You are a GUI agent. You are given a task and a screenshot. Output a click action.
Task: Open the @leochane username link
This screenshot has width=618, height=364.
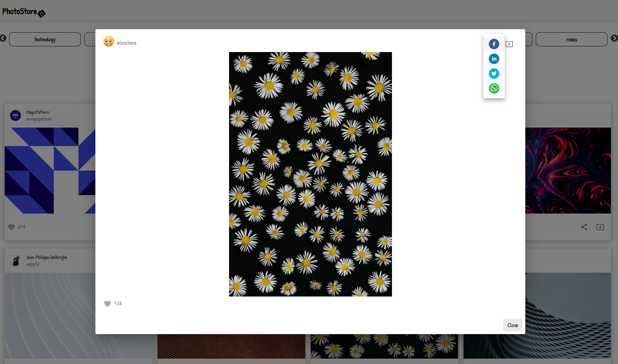[x=127, y=43]
